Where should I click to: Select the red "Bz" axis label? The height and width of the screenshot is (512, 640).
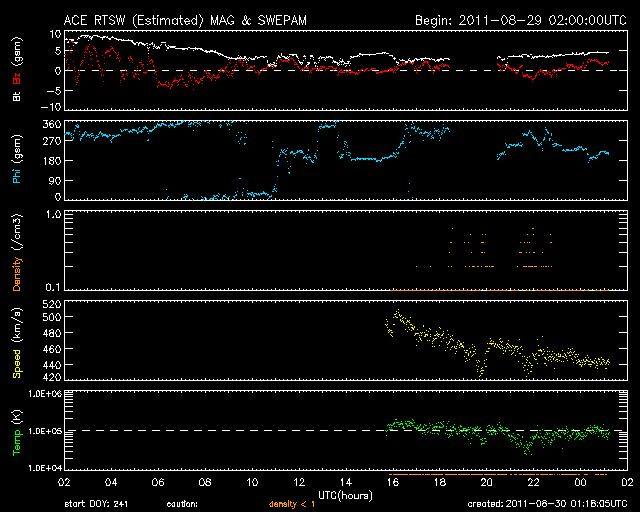click(x=17, y=79)
